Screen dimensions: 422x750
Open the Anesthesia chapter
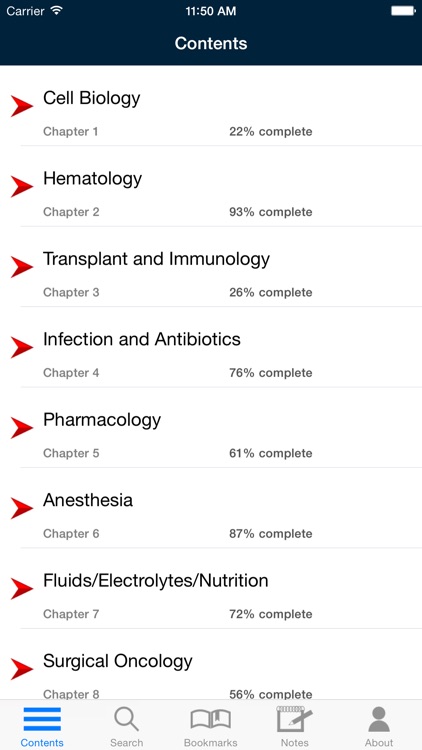pyautogui.click(x=211, y=508)
